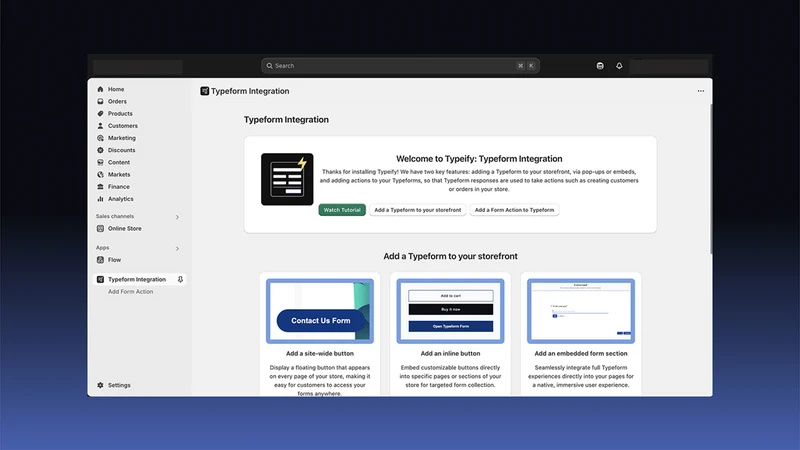Click the Orders inbox icon
The image size is (800, 450).
coord(100,101)
